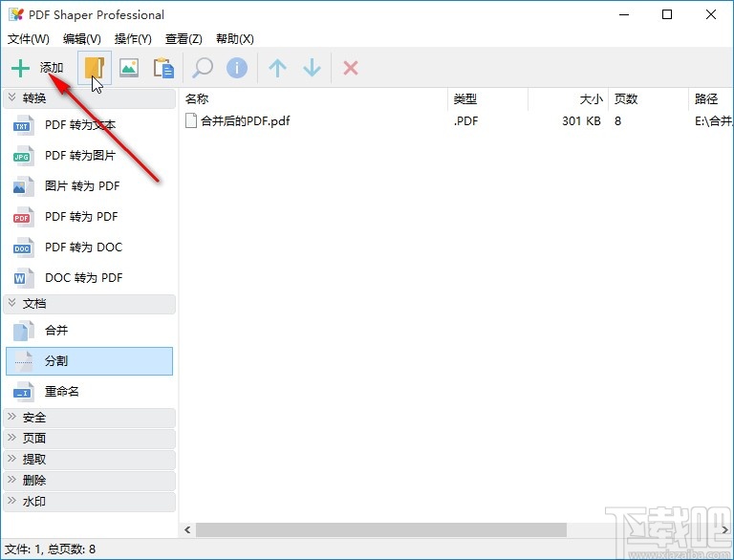Move file down with the arrow icon

(312, 68)
